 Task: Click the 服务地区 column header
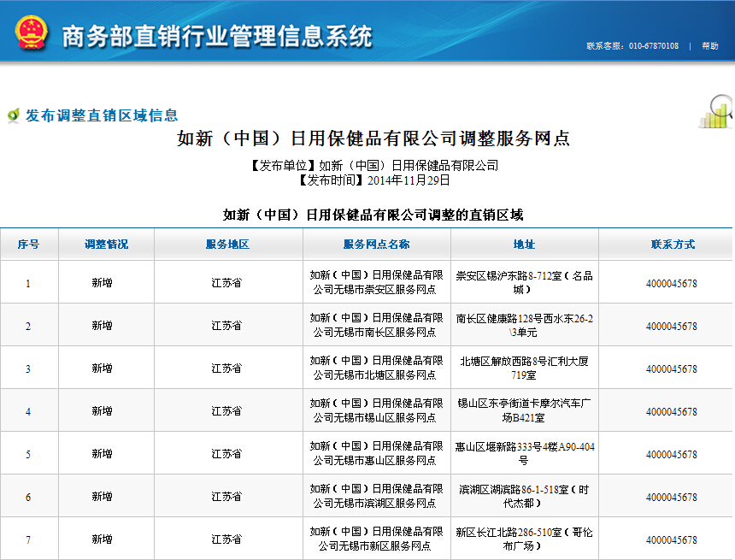pos(228,245)
